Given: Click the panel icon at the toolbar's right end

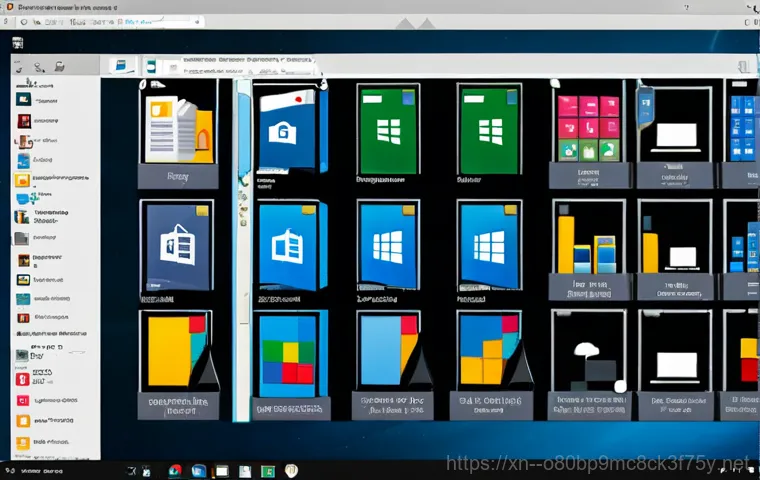Looking at the screenshot, I should coord(744,66).
